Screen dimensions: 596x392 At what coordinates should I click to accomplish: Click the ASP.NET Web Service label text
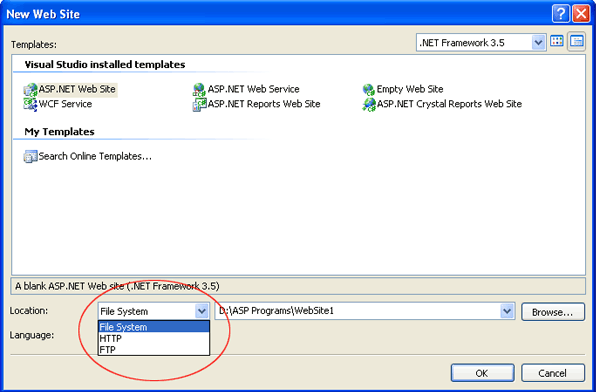tap(254, 89)
